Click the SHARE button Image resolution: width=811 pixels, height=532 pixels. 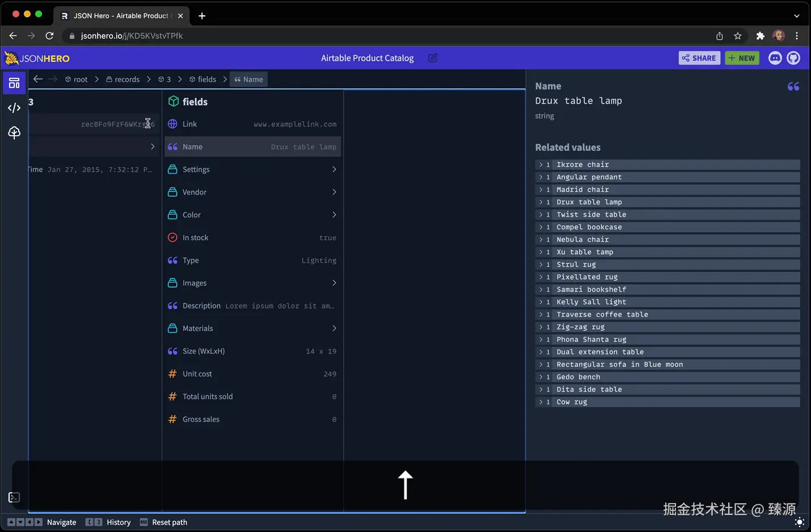pos(699,58)
